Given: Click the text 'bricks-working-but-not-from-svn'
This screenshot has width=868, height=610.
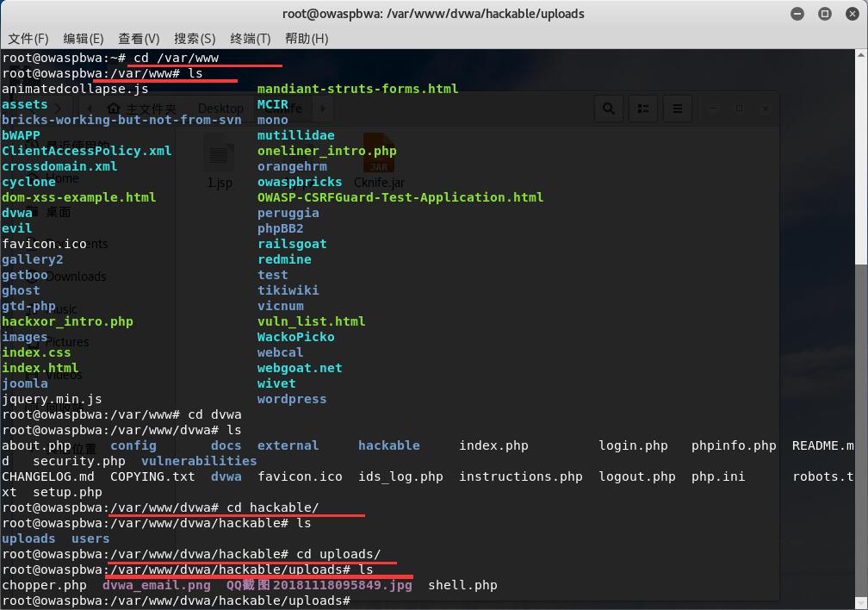Looking at the screenshot, I should (x=121, y=120).
